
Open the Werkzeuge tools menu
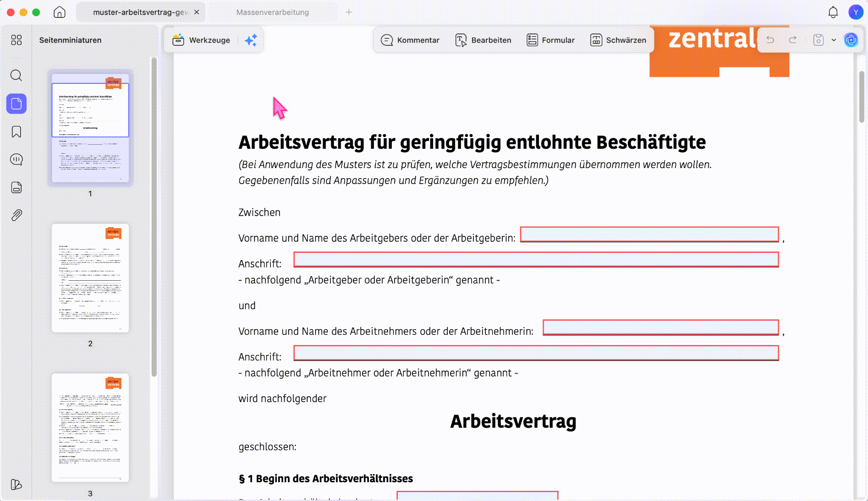[201, 40]
